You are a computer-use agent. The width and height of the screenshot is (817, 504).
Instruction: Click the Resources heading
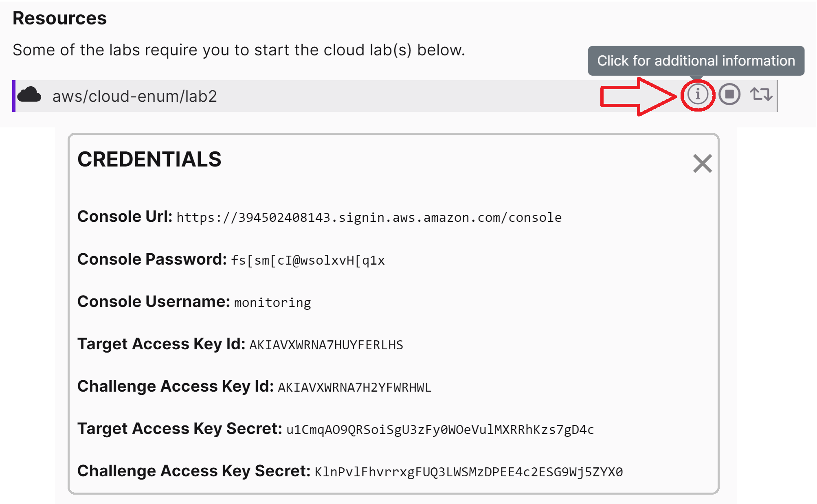(x=59, y=18)
